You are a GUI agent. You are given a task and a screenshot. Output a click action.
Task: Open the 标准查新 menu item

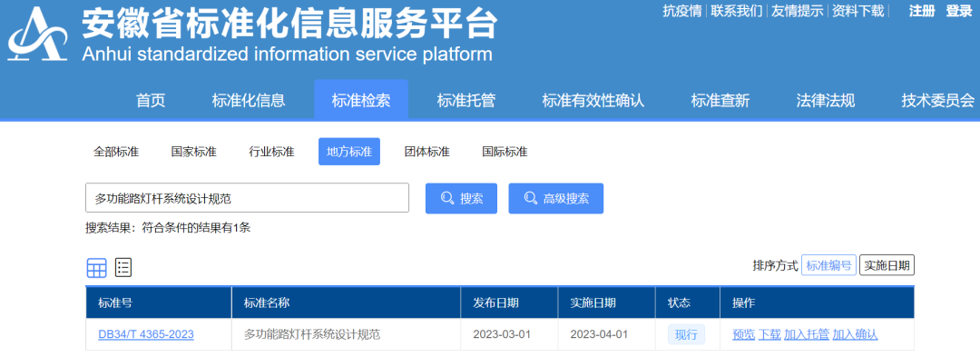tap(720, 100)
